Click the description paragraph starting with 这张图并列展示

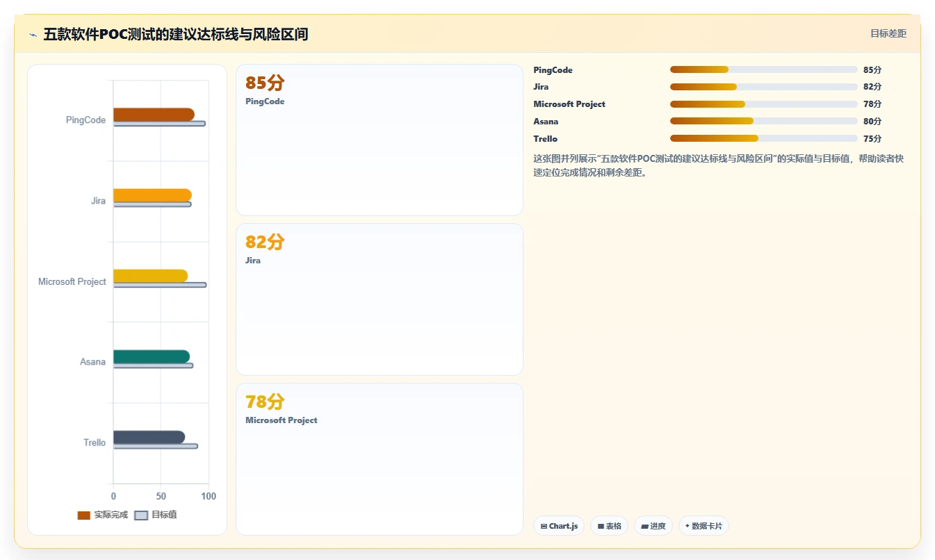click(x=719, y=166)
